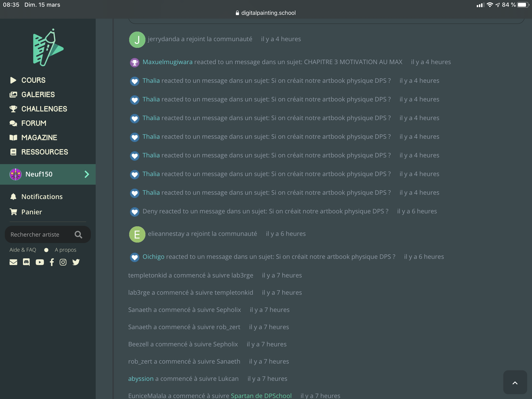Open the Panier shopping cart
Image resolution: width=532 pixels, height=399 pixels.
click(32, 212)
